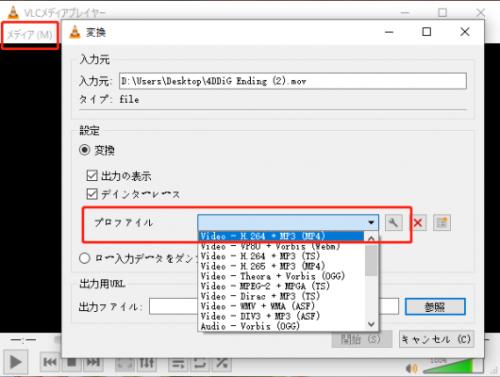Close the 変換 dialog window
The width and height of the screenshot is (500, 377).
coord(465,32)
